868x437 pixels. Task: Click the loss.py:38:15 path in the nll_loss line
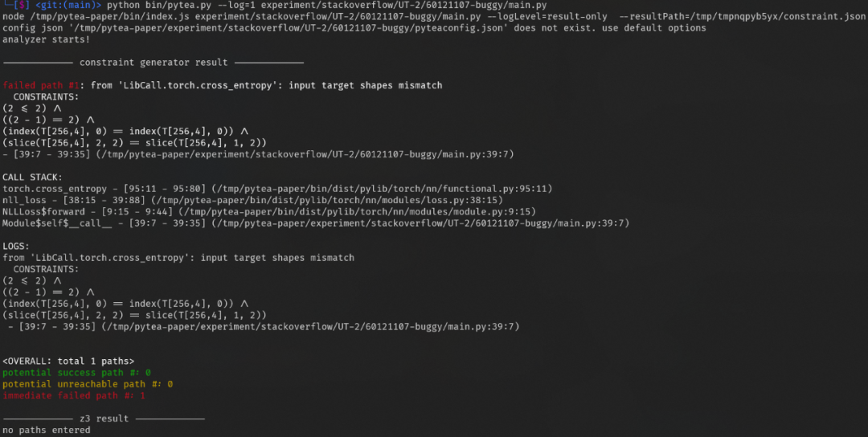(329, 200)
